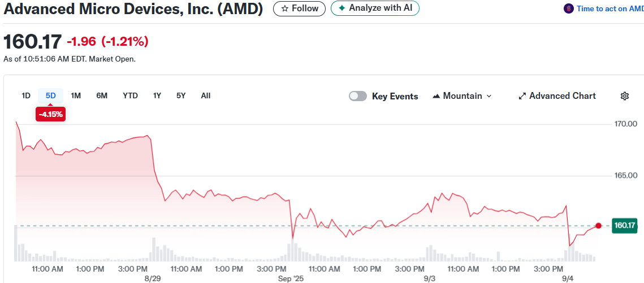Expand the Mountain chart type dropdown

point(462,96)
